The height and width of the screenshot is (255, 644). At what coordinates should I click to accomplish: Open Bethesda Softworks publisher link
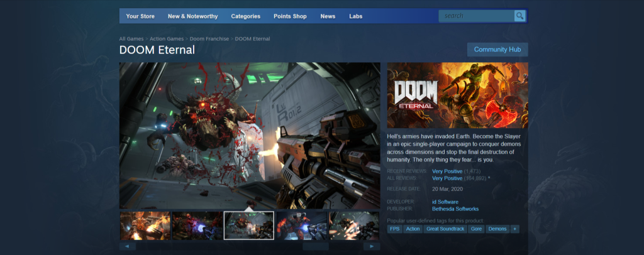(455, 209)
